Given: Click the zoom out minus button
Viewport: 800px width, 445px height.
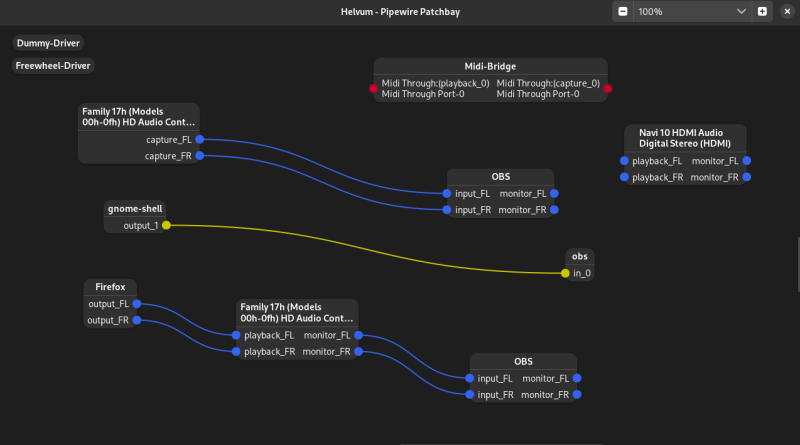Looking at the screenshot, I should click(x=623, y=11).
